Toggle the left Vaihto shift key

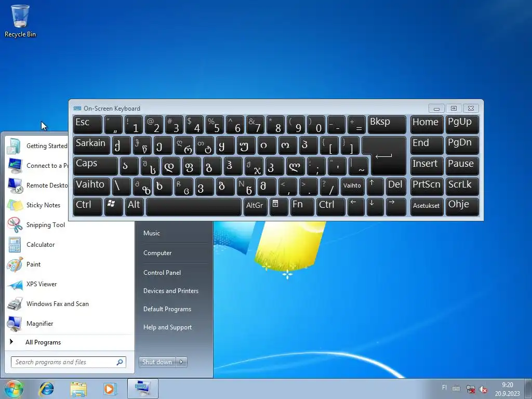(x=91, y=187)
